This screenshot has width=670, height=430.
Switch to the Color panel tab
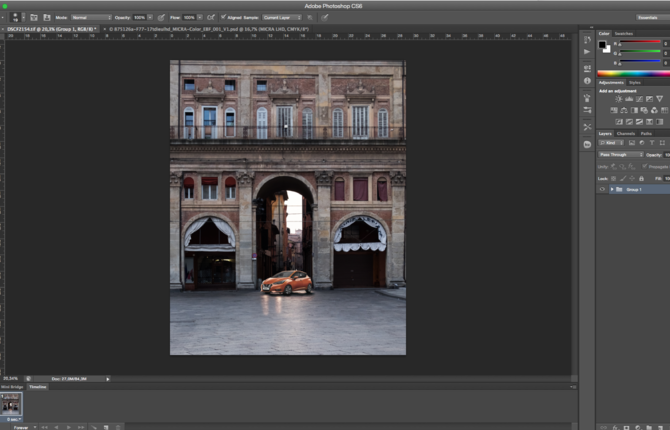coord(604,33)
